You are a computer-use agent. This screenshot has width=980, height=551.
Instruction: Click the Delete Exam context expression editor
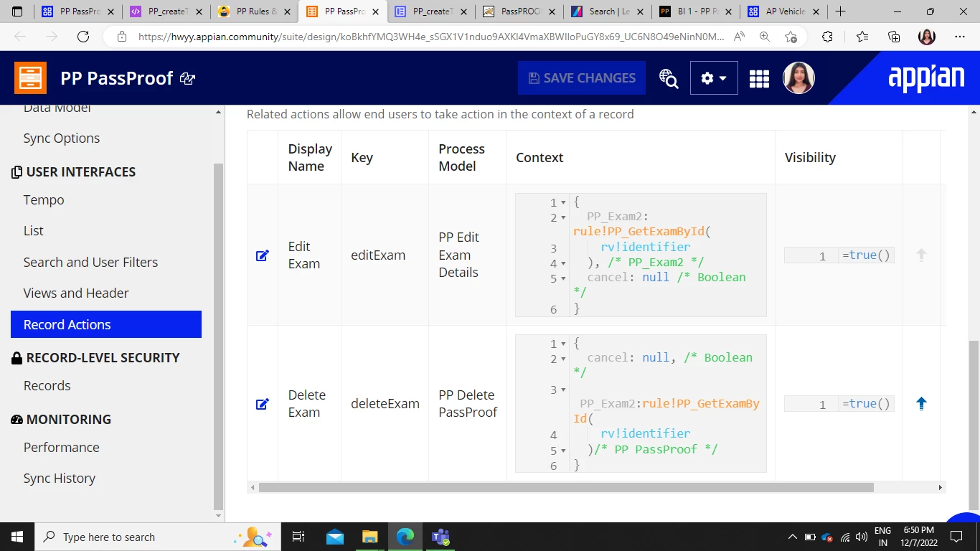641,403
